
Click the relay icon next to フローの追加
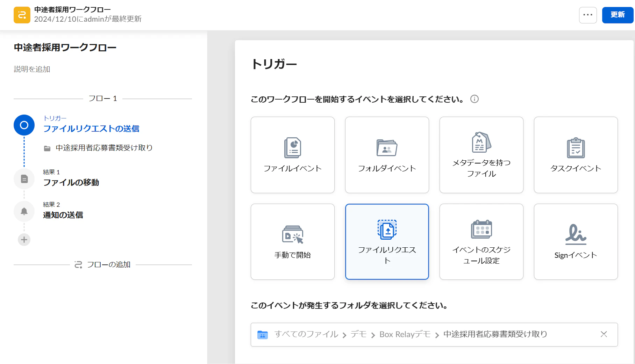(78, 265)
